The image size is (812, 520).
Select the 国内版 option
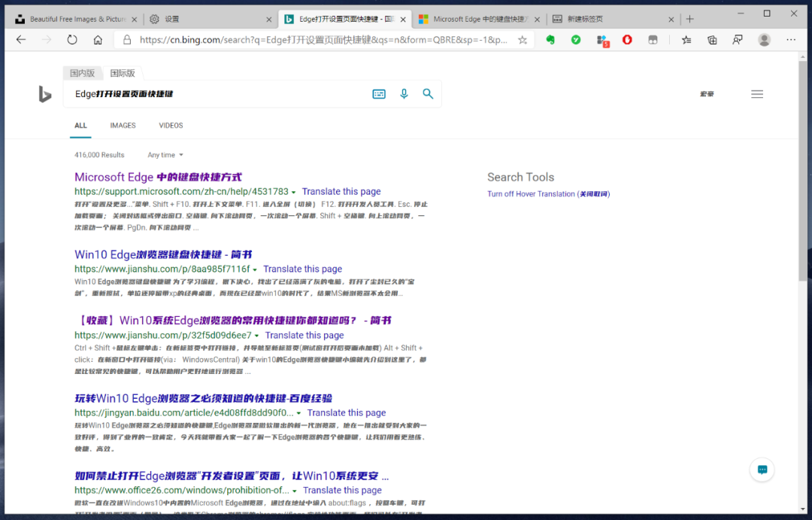point(83,72)
